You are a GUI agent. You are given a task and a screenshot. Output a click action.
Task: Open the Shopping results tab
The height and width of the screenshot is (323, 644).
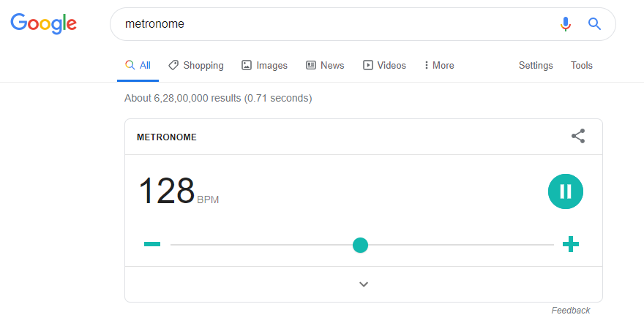click(x=195, y=65)
